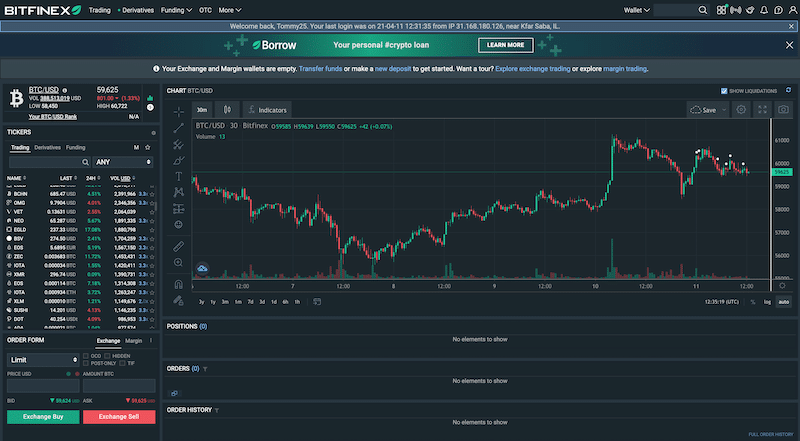Toggle percent scale on chart
This screenshot has height=441, width=800.
coord(753,302)
